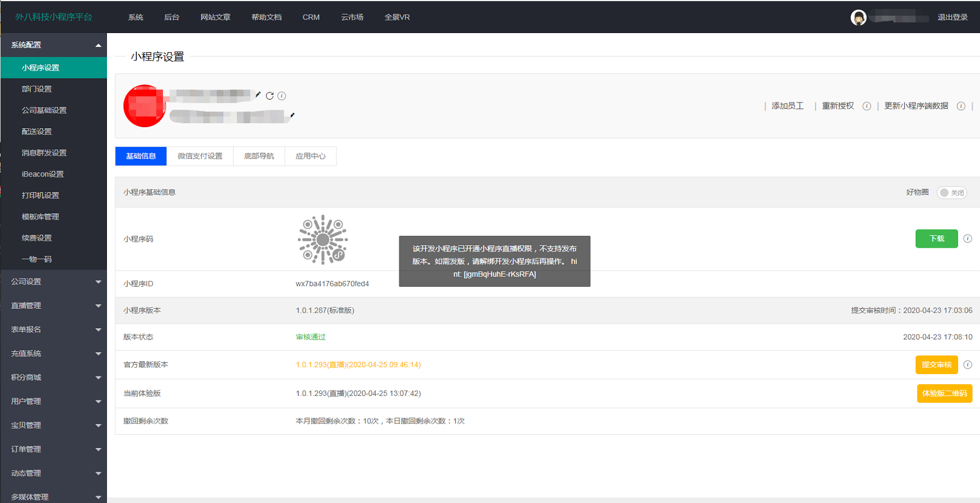The width and height of the screenshot is (980, 503).
Task: Expand the 订单管理 sidebar section
Action: (x=53, y=449)
